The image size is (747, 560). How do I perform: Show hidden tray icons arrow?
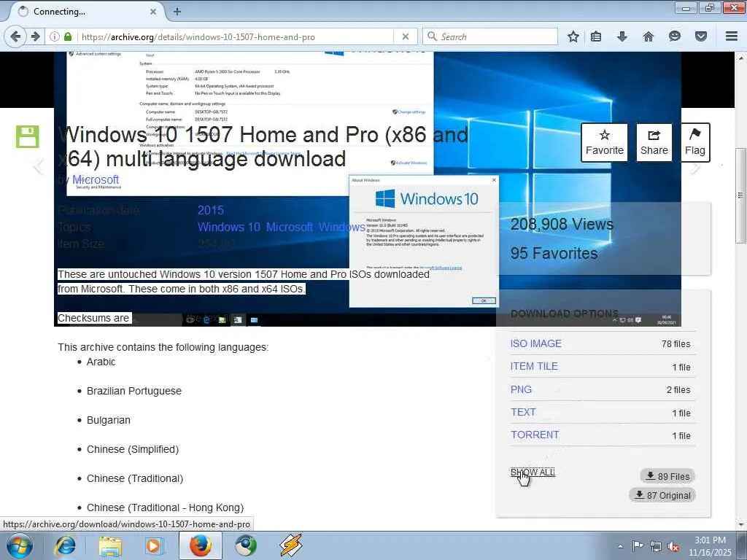click(620, 546)
